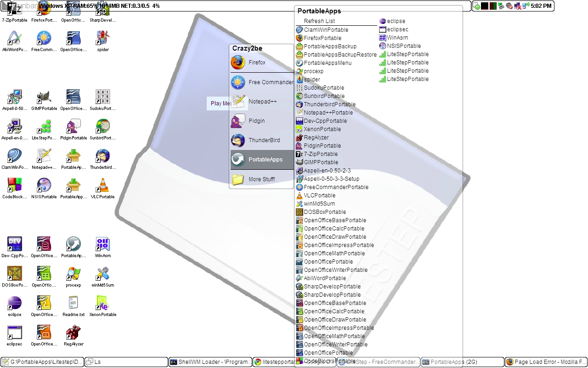Choose Notepad++ in Crazy2be menu
588x368 pixels.
262,102
